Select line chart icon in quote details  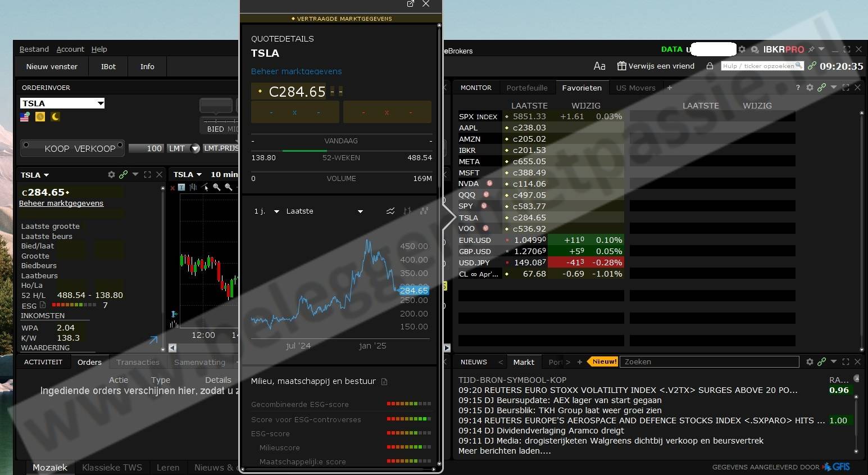click(390, 211)
